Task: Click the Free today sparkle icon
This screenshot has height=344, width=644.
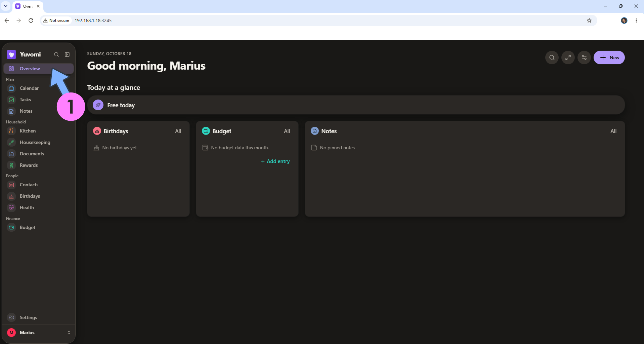Action: pyautogui.click(x=98, y=105)
